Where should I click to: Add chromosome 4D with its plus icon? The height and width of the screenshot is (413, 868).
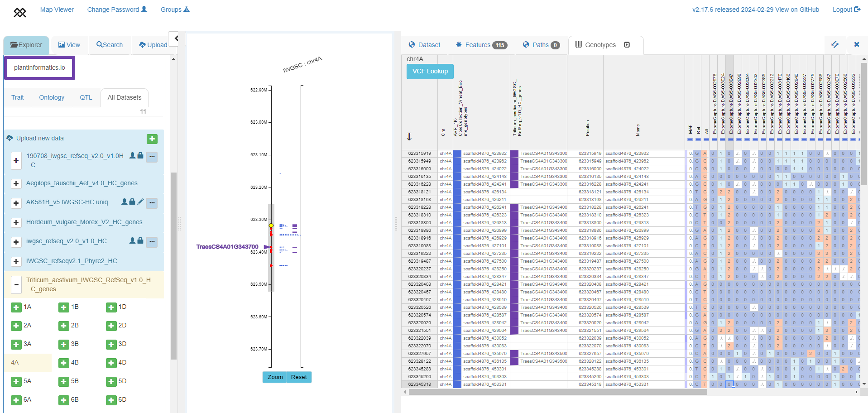point(111,363)
